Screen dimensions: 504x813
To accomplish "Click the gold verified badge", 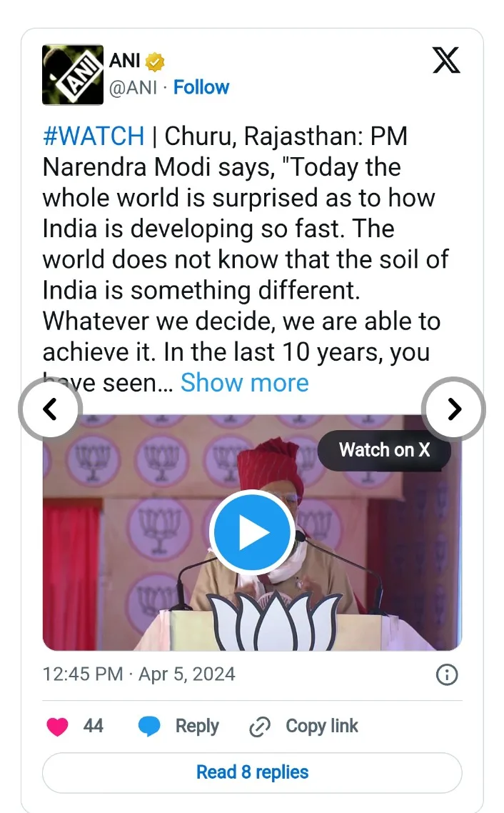I will pyautogui.click(x=155, y=62).
